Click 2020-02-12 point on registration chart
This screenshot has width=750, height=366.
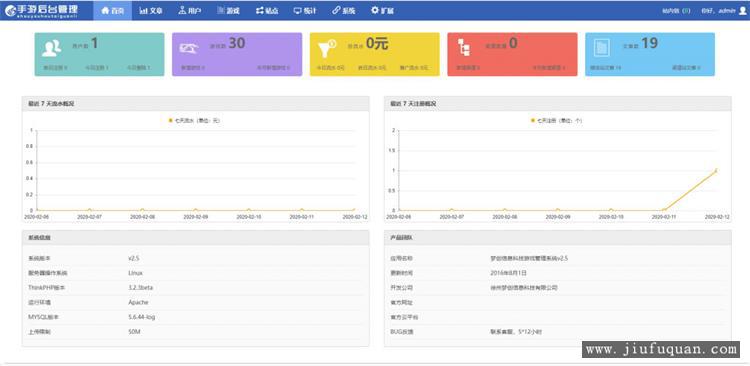717,170
